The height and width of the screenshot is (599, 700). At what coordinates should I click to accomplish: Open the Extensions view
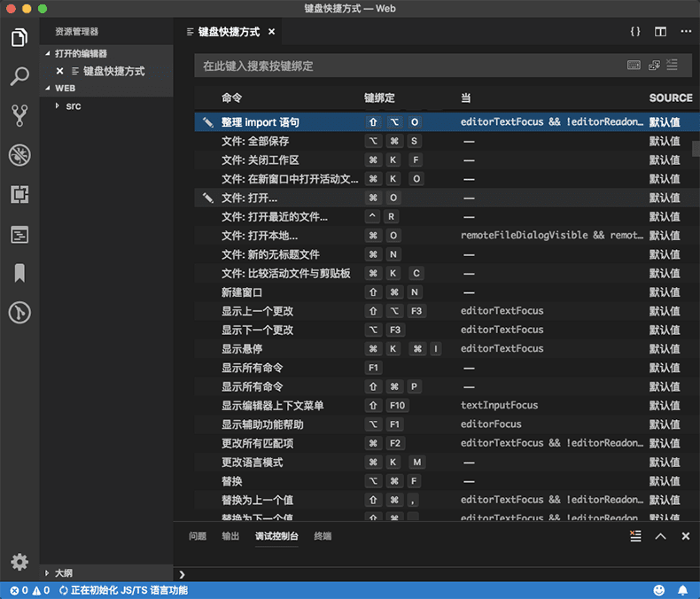pyautogui.click(x=19, y=194)
